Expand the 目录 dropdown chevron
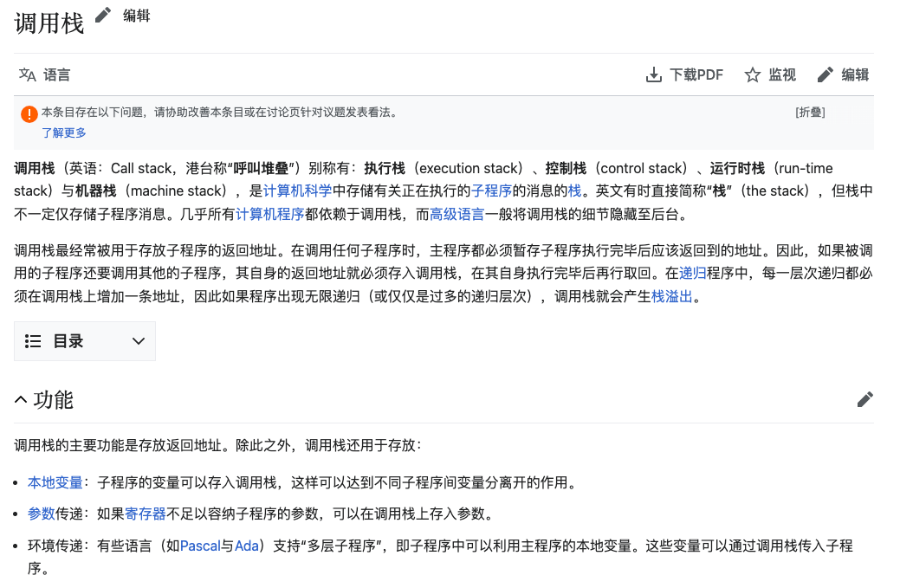900x588 pixels. [x=139, y=341]
